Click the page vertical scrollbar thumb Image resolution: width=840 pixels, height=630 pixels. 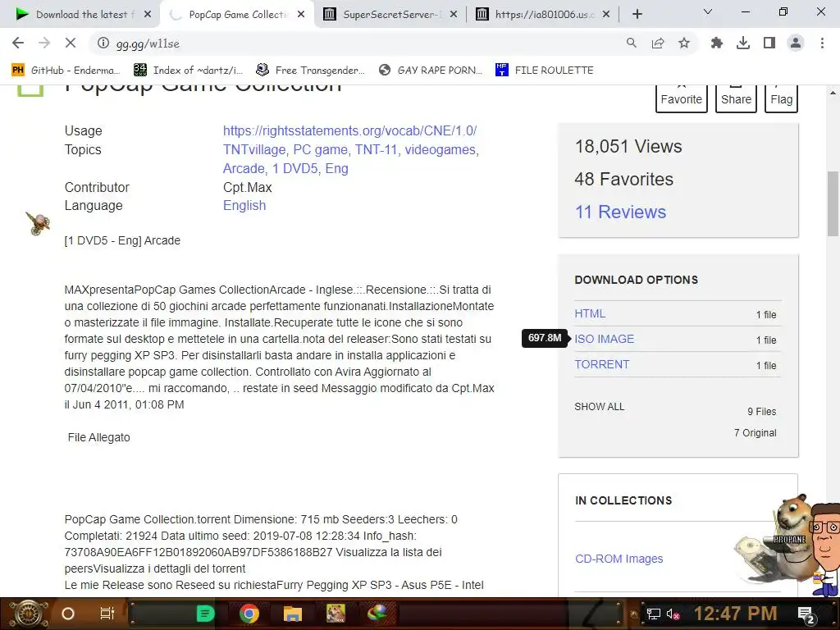point(833,203)
